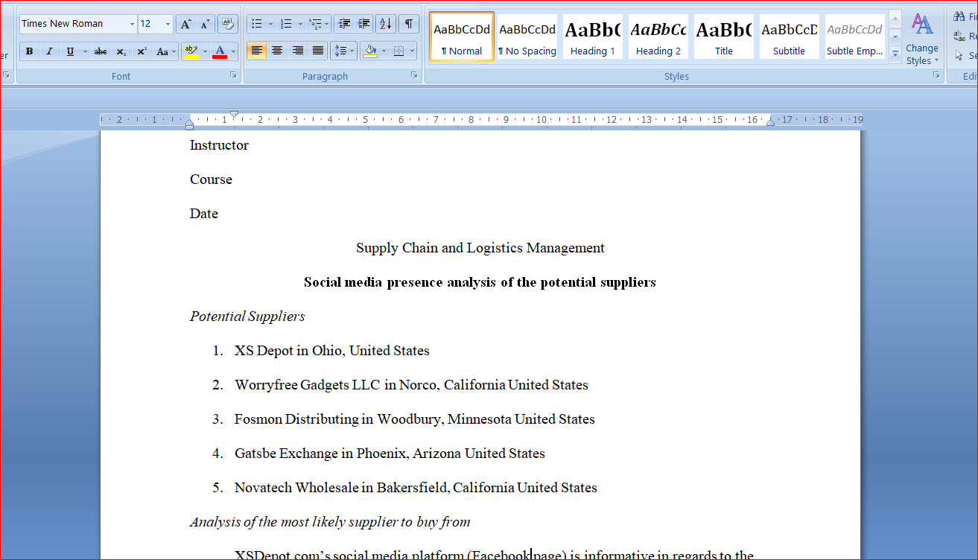This screenshot has height=560, width=978.
Task: Click Change Styles button
Action: pos(923,39)
